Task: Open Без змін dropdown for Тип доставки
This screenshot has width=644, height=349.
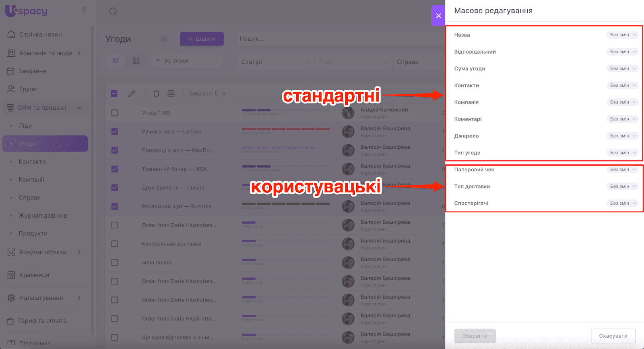Action: tap(622, 187)
